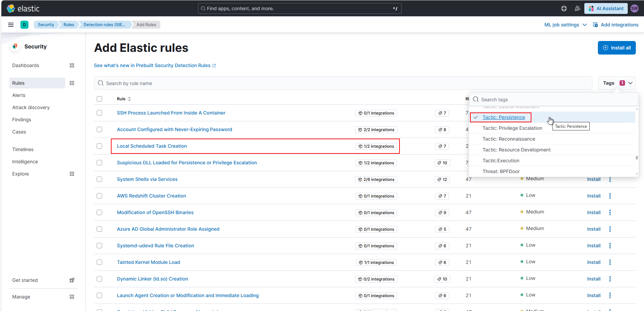Install the Tainted Kernel Module Load rule

pos(594,262)
